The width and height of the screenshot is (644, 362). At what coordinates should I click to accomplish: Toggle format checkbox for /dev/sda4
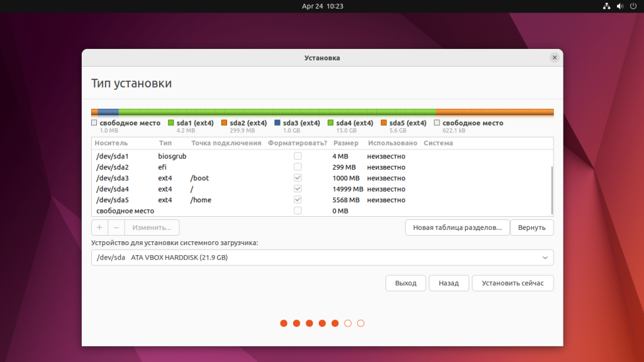coord(297,189)
